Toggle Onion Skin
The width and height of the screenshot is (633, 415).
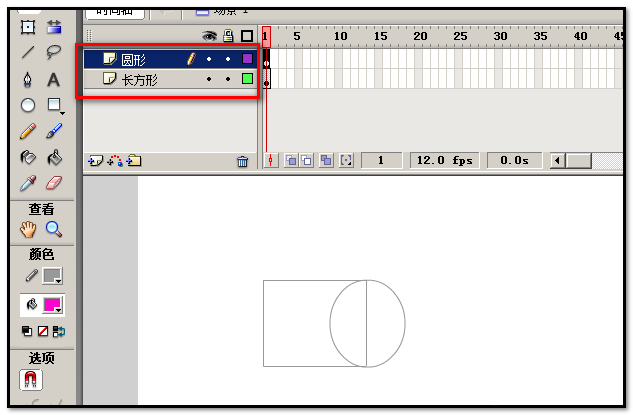point(291,161)
